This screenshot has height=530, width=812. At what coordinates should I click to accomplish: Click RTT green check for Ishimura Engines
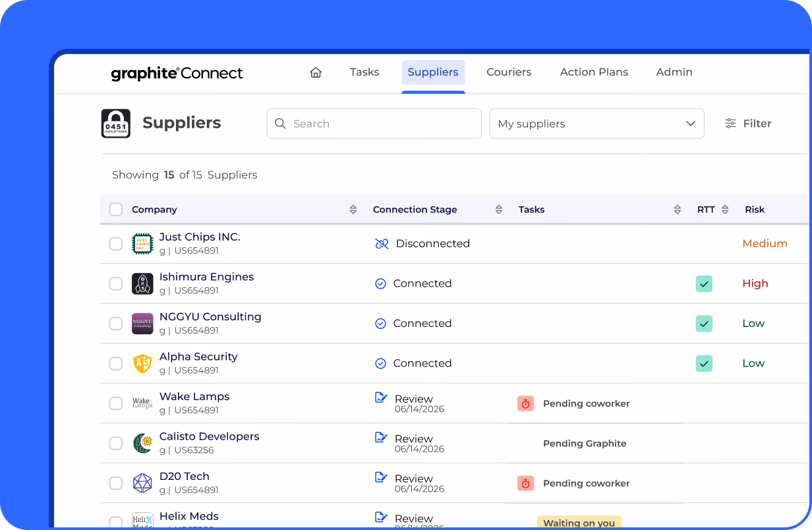coord(704,283)
